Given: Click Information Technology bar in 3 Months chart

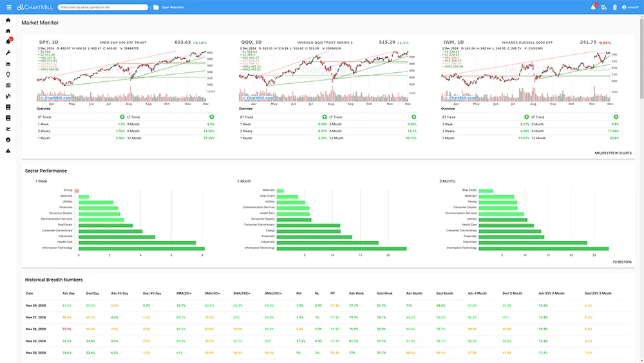Looking at the screenshot, I should coord(544,248).
